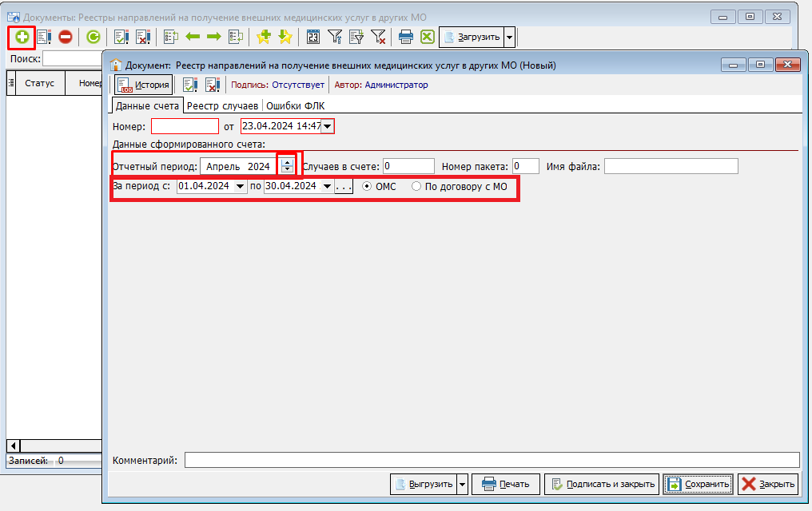Click the printer icon in main toolbar
Screen dimensions: 812x511
(x=406, y=37)
